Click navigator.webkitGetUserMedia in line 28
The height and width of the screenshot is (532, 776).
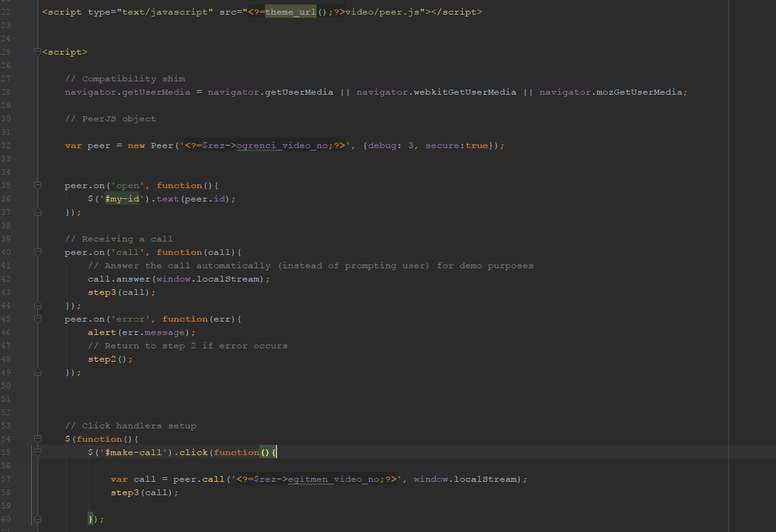[436, 92]
